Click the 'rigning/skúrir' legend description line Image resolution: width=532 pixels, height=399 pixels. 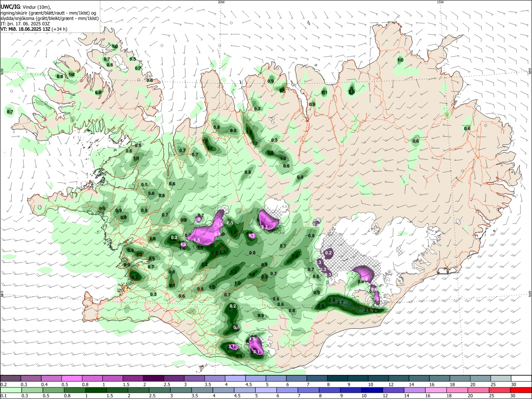(48, 13)
